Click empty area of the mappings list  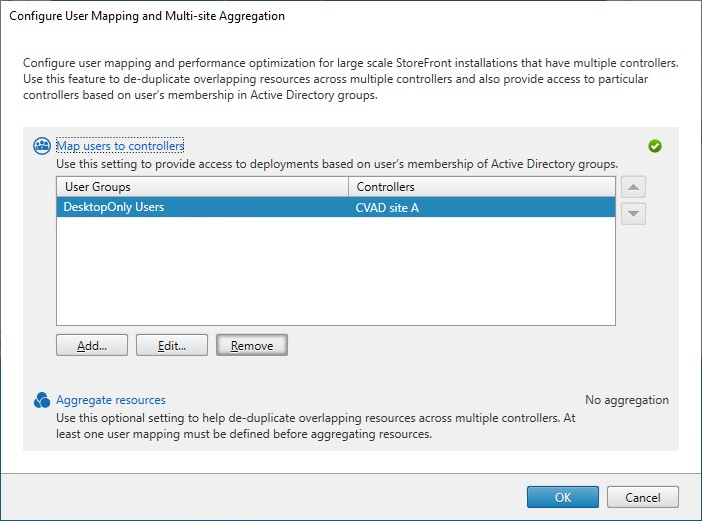pyautogui.click(x=335, y=270)
